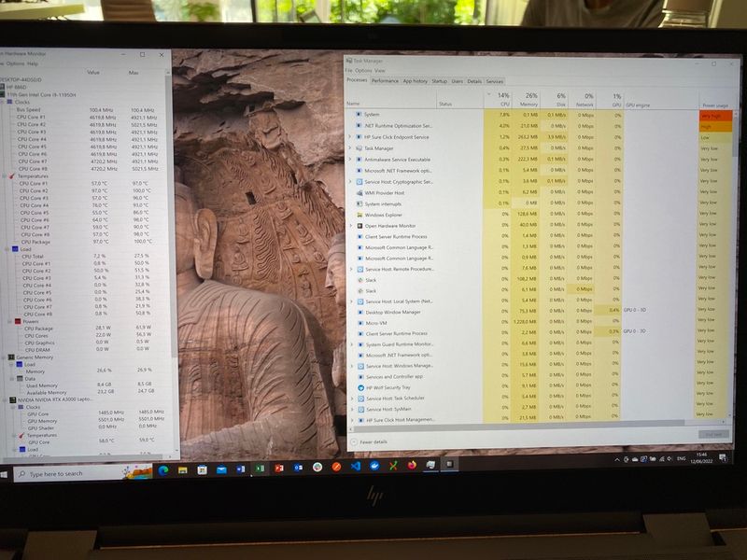Click the End task button

(x=713, y=434)
